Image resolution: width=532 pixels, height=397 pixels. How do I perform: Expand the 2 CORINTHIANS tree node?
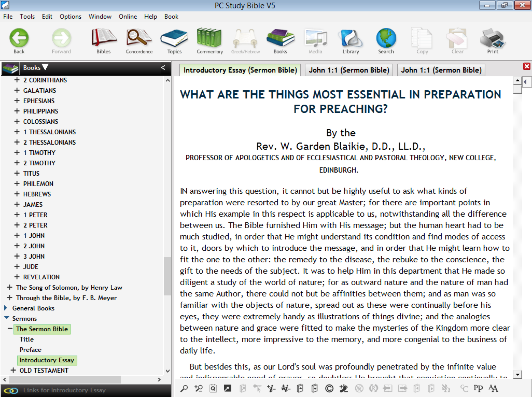click(x=17, y=80)
